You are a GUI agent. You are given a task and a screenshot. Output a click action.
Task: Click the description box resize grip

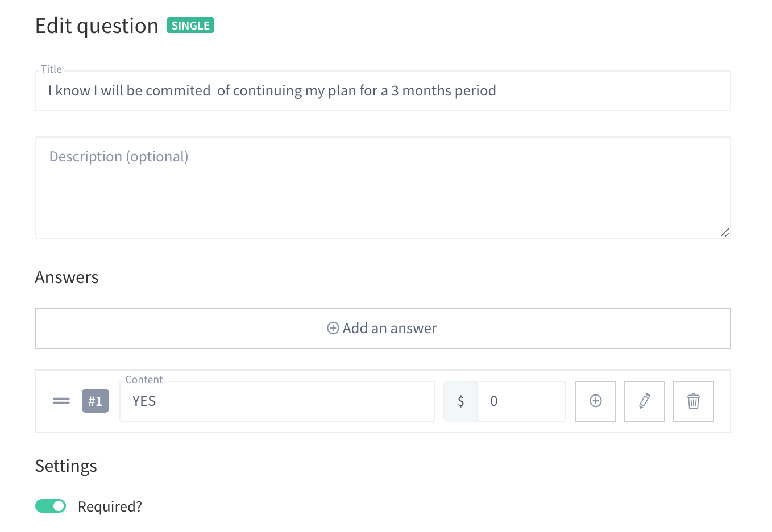point(724,232)
